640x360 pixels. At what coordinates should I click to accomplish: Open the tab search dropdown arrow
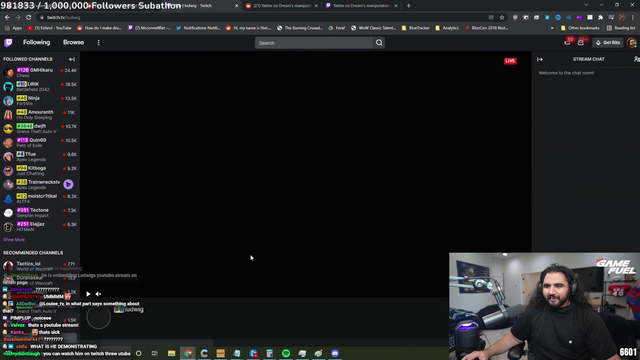click(586, 5)
